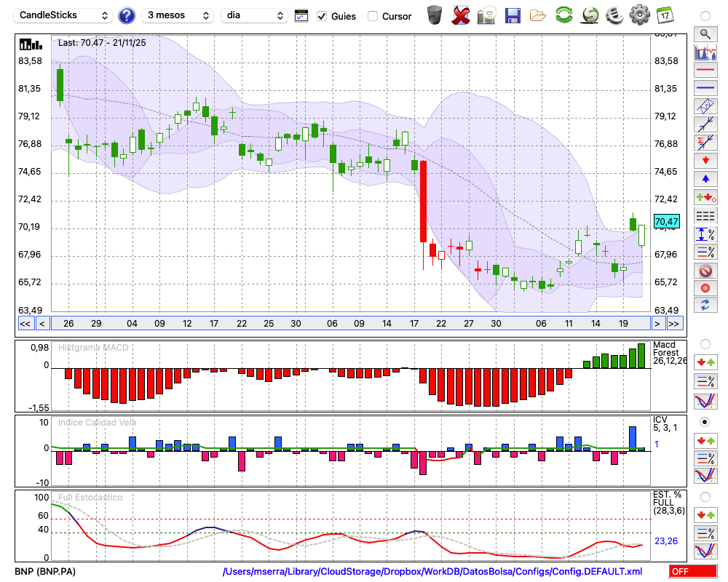728x582 pixels.
Task: Click the blue up arrow marker tool
Action: click(x=705, y=179)
